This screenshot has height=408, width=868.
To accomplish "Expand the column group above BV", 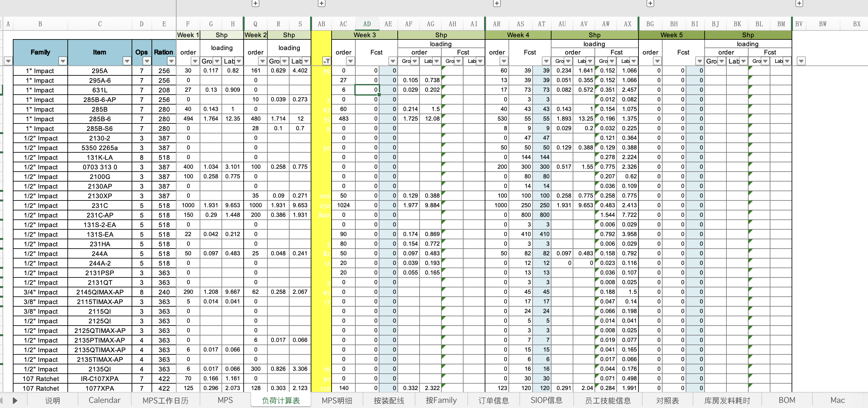I will click(x=799, y=3).
